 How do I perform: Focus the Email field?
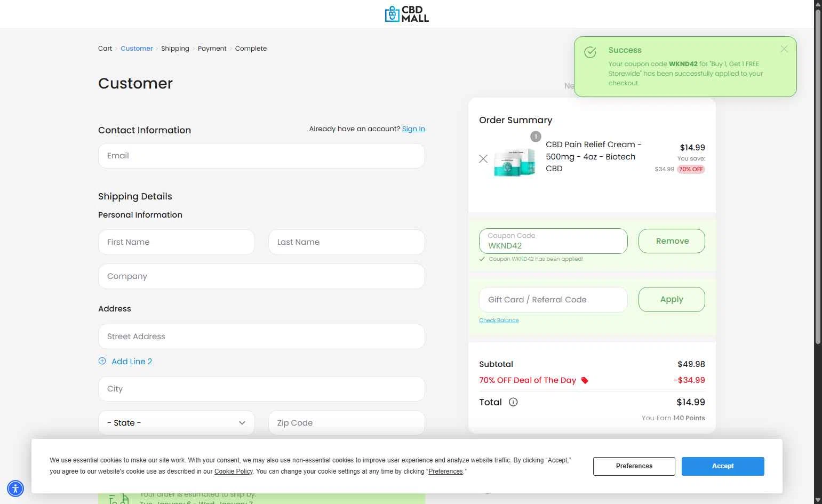tap(261, 156)
